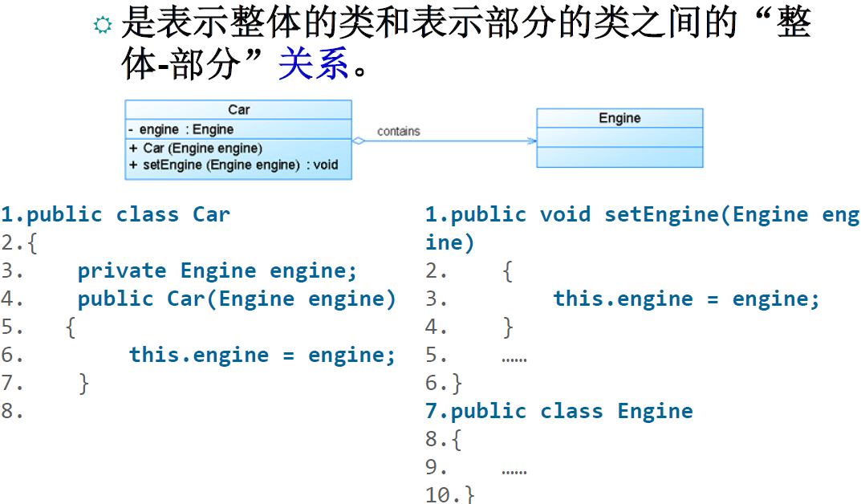
Task: Click left column 'this.engine = engine;' line 6
Action: point(262,355)
